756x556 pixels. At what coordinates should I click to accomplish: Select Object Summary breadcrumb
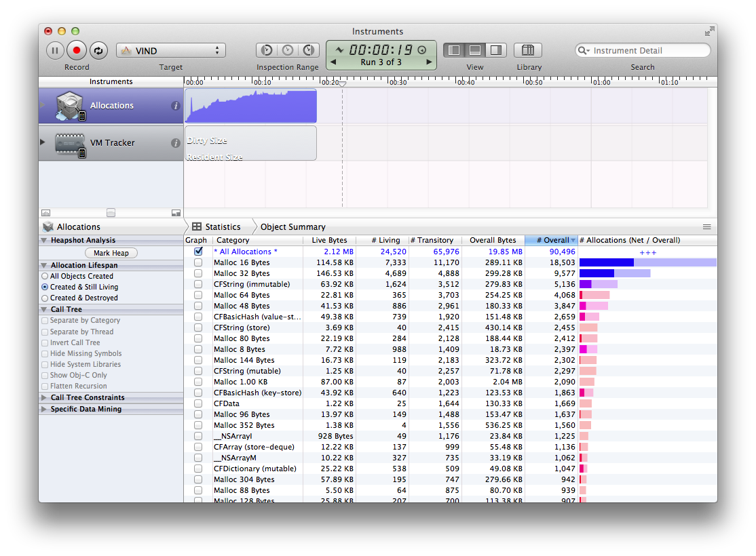(x=292, y=227)
